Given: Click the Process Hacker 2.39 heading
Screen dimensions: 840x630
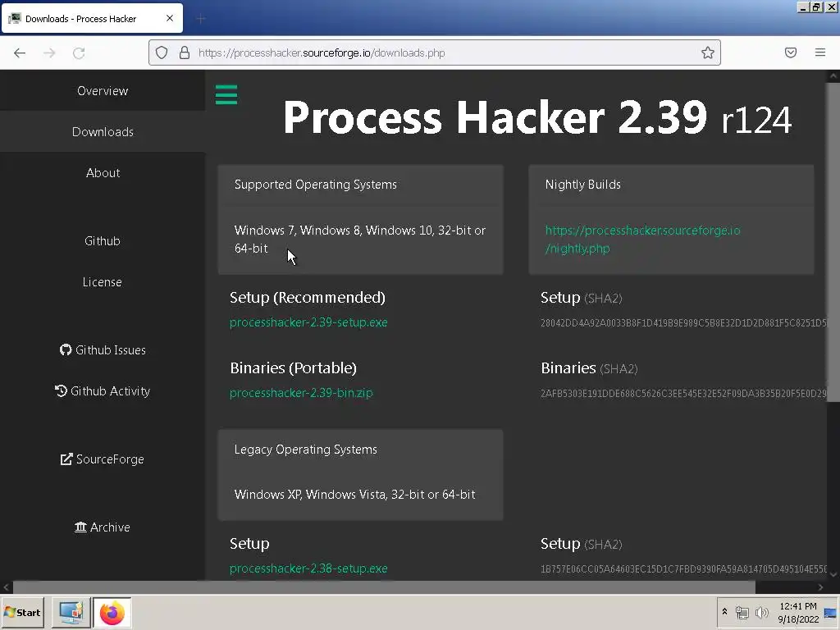Looking at the screenshot, I should click(536, 117).
